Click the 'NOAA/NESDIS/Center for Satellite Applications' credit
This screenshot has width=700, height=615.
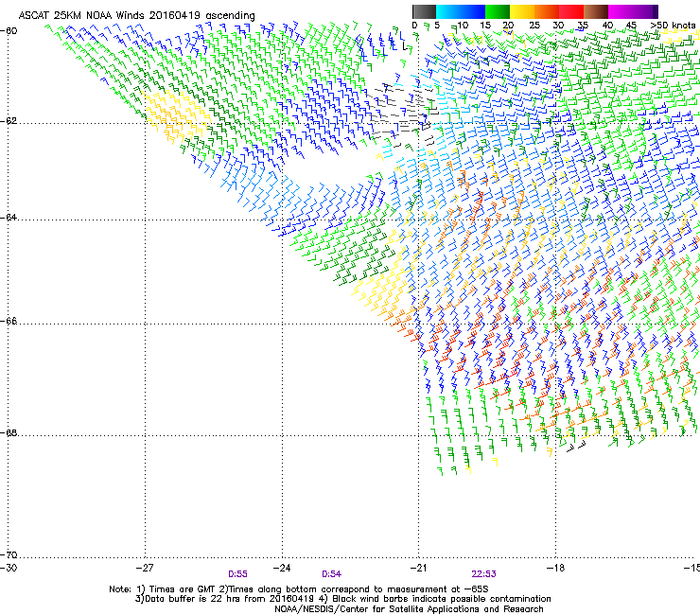click(x=378, y=609)
